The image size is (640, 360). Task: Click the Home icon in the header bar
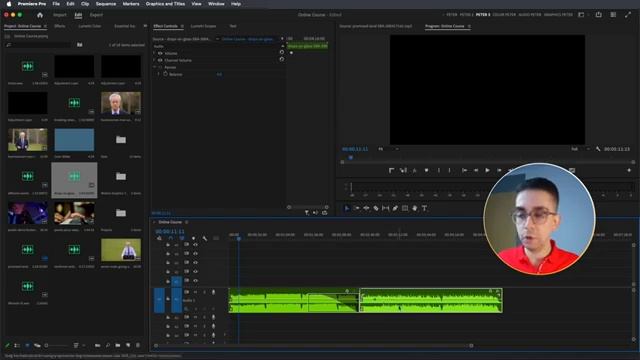coord(40,15)
